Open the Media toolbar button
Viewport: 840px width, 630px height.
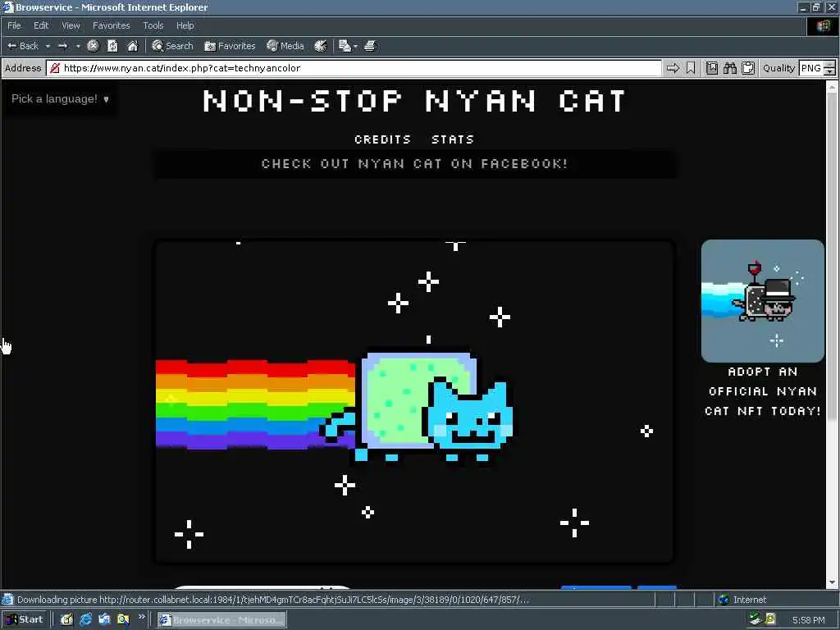[285, 46]
